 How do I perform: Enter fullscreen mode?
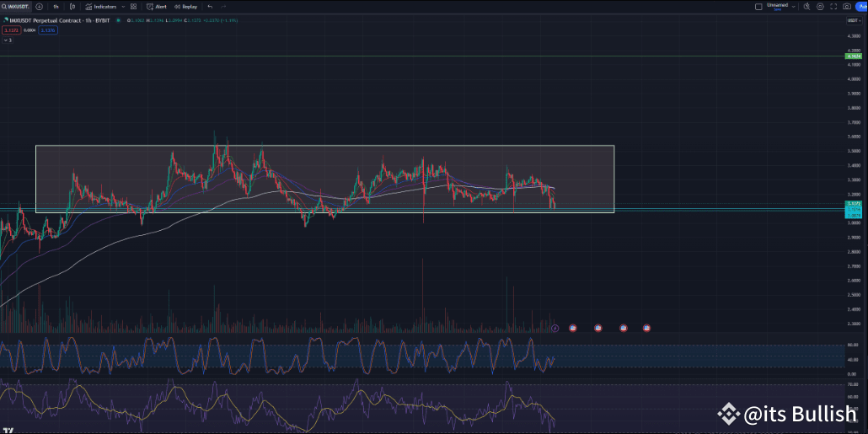pos(833,6)
